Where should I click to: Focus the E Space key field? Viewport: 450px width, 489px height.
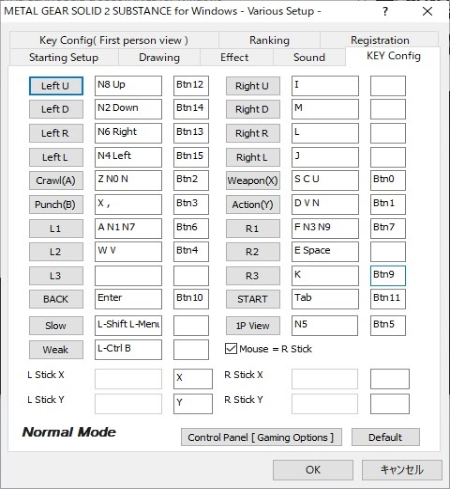(x=325, y=252)
